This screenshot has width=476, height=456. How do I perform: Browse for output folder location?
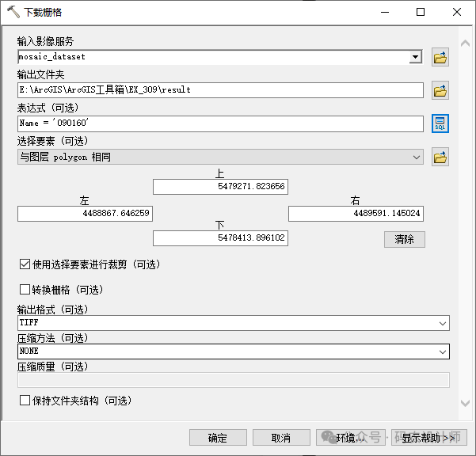(440, 90)
